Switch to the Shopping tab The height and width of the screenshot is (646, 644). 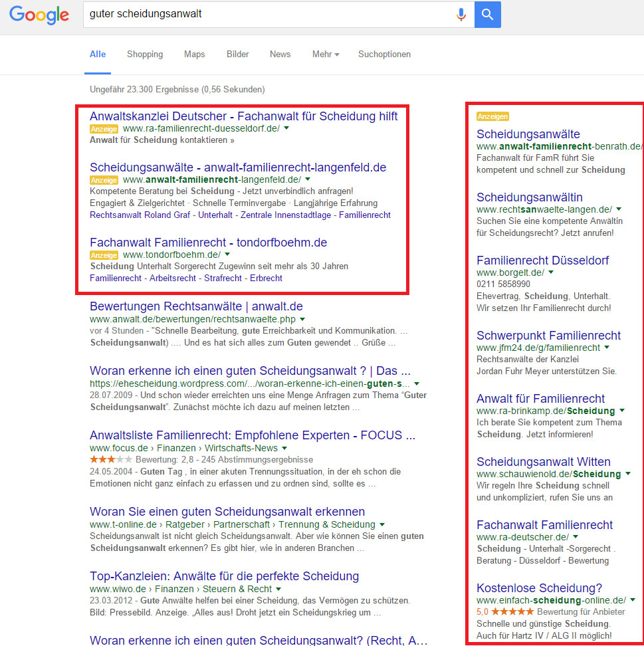(x=145, y=54)
